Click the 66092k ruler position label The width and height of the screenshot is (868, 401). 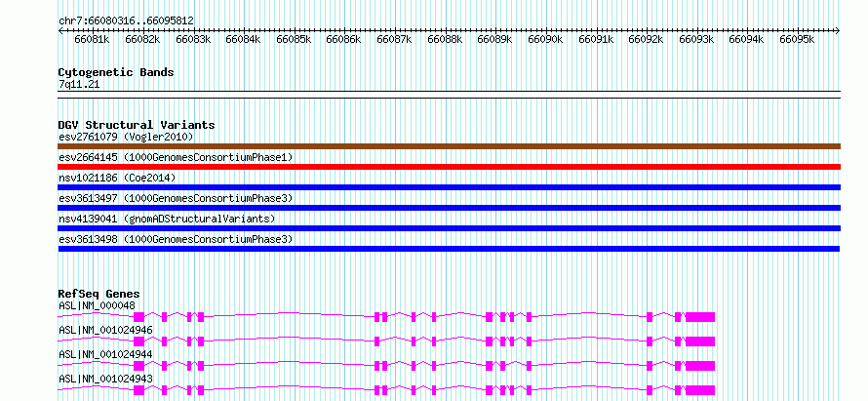(646, 39)
